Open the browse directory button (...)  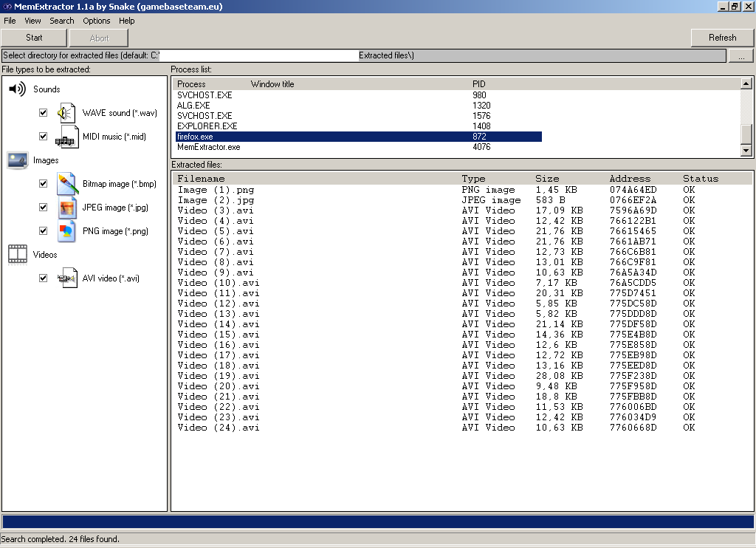click(740, 55)
